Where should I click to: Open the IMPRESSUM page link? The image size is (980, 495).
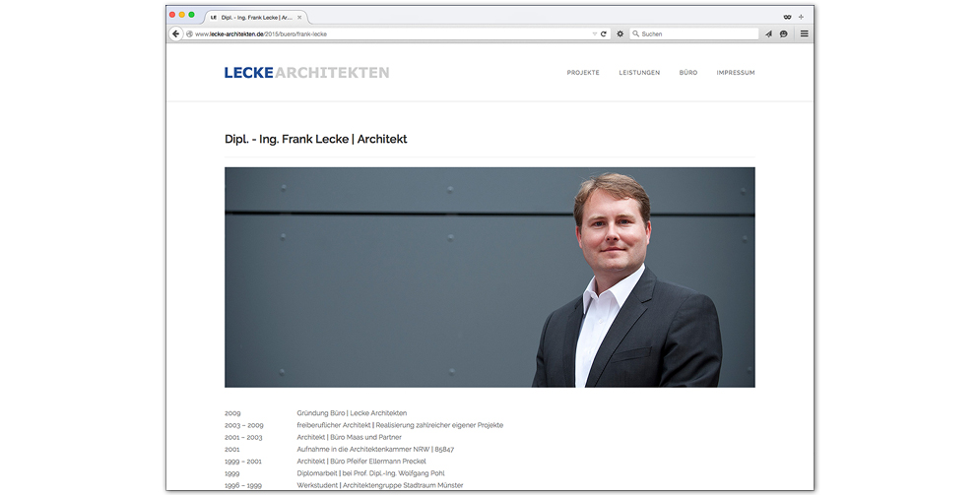[x=736, y=73]
